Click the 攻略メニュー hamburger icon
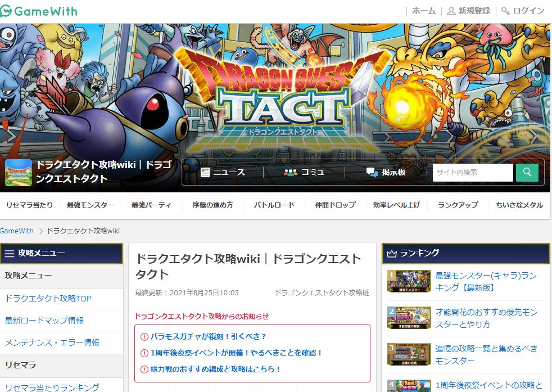The height and width of the screenshot is (392, 552). [x=10, y=253]
